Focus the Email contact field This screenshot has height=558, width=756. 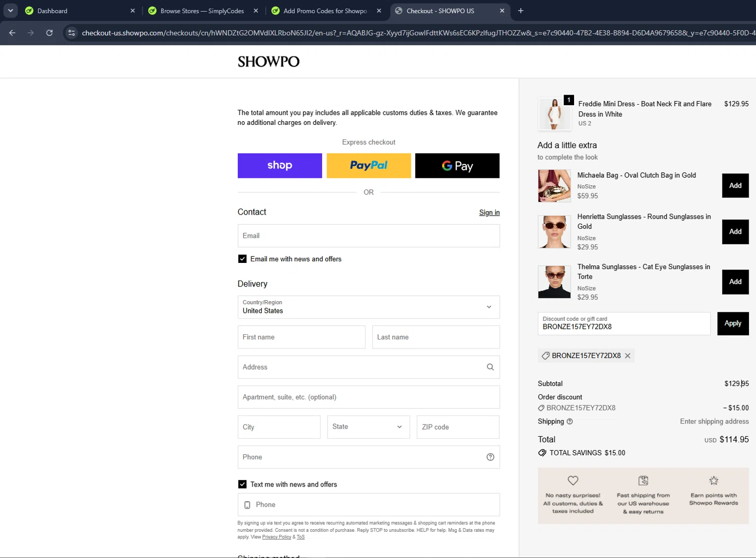click(x=369, y=236)
